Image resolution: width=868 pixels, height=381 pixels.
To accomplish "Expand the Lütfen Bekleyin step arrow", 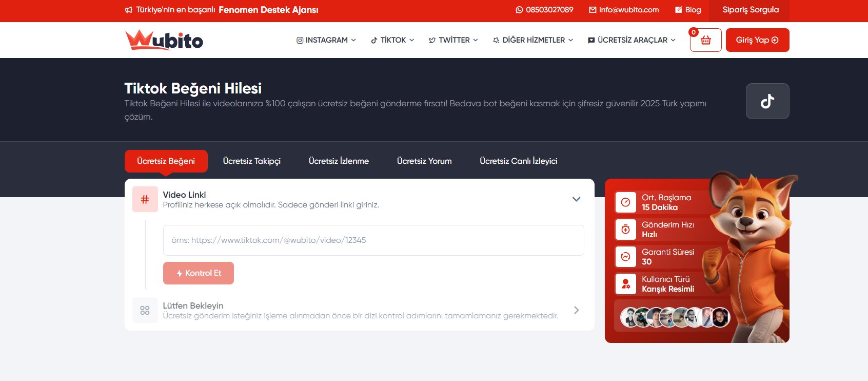I will click(576, 310).
